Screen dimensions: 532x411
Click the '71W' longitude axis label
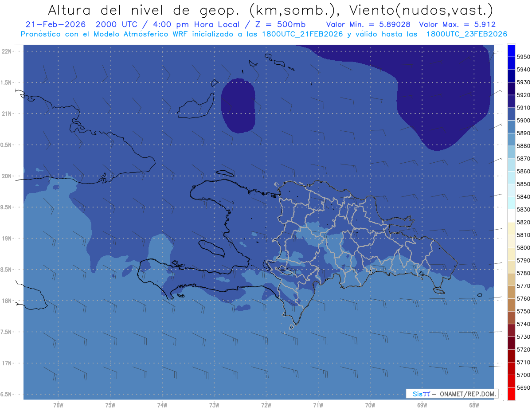tap(318, 405)
